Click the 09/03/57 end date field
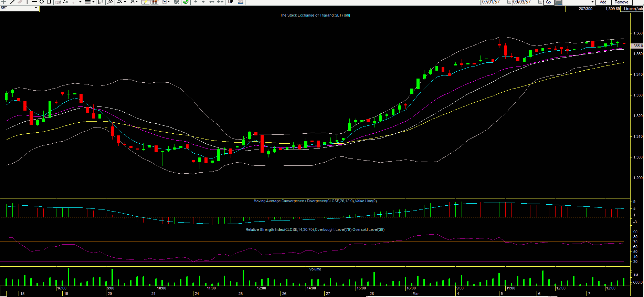The height and width of the screenshot is (297, 644). pyautogui.click(x=522, y=2)
